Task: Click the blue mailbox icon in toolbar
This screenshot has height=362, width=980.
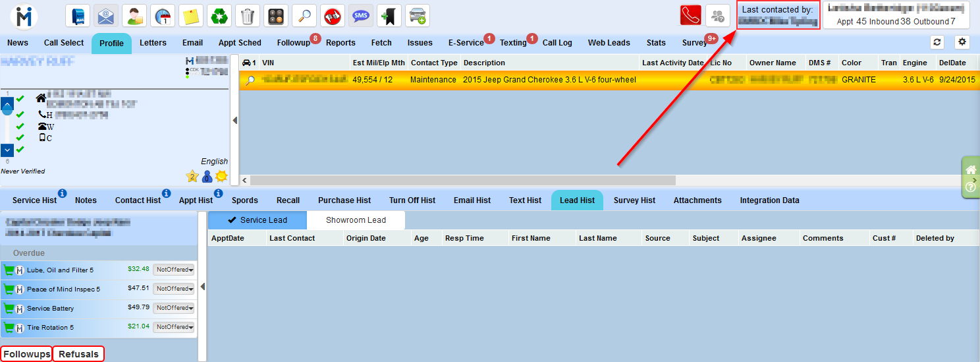Action: (78, 15)
